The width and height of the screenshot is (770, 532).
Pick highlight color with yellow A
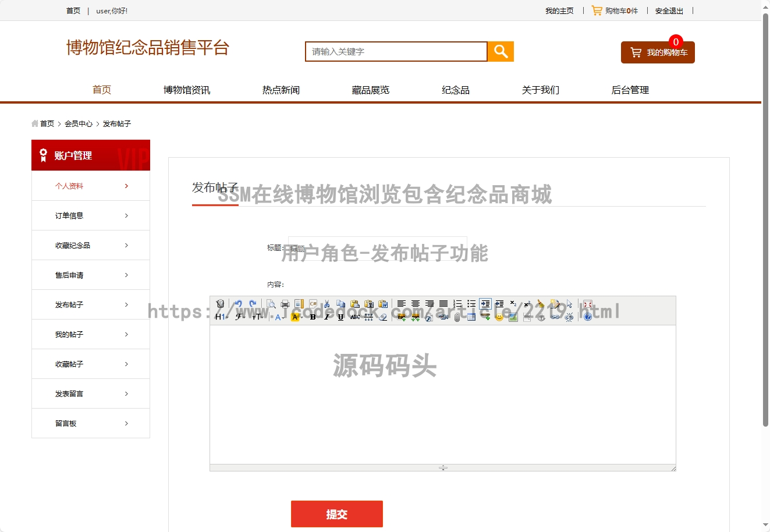[x=297, y=317]
